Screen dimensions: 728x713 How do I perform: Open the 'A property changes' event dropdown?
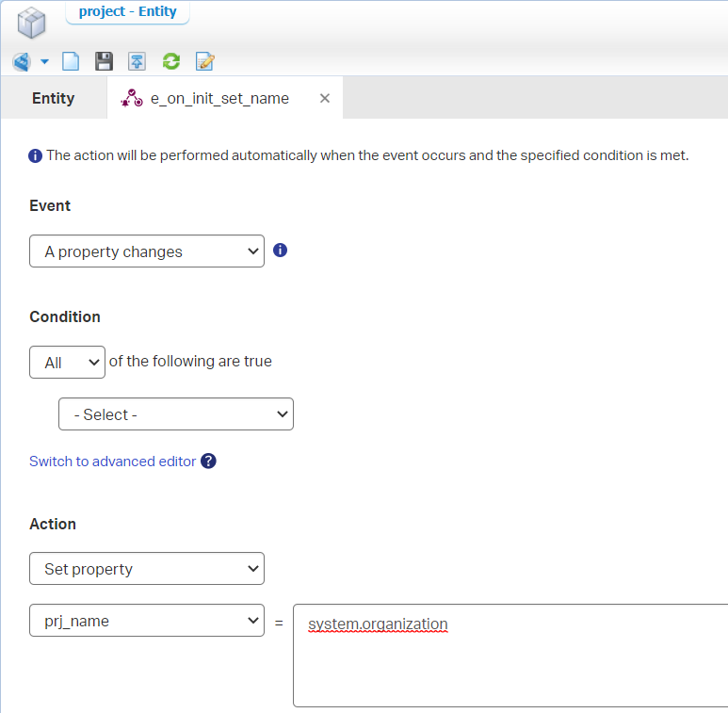(147, 251)
